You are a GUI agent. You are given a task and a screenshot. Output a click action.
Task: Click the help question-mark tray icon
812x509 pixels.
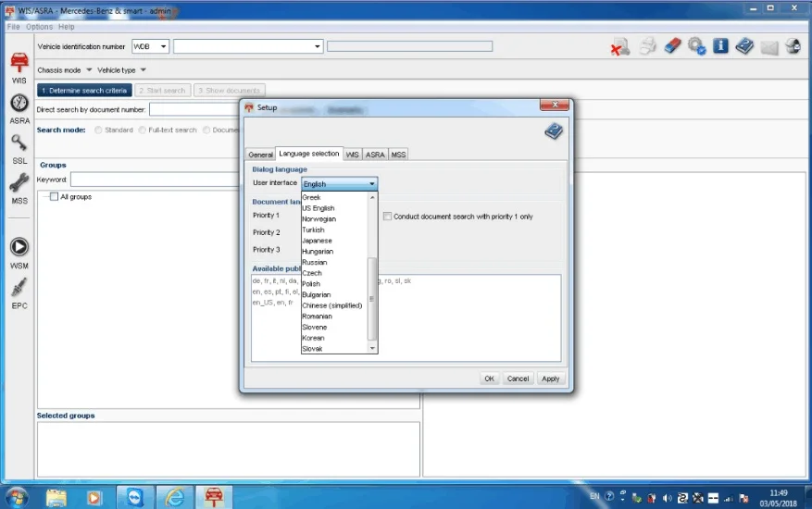tap(609, 496)
